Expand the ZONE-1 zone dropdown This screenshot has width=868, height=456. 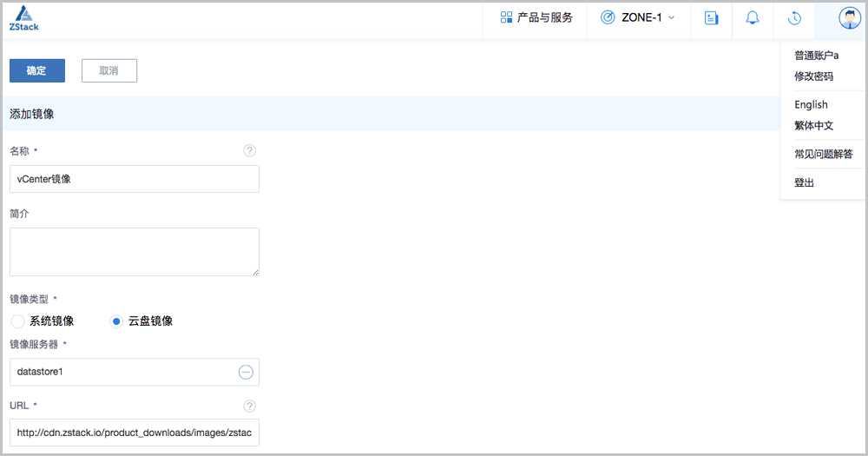pyautogui.click(x=638, y=18)
